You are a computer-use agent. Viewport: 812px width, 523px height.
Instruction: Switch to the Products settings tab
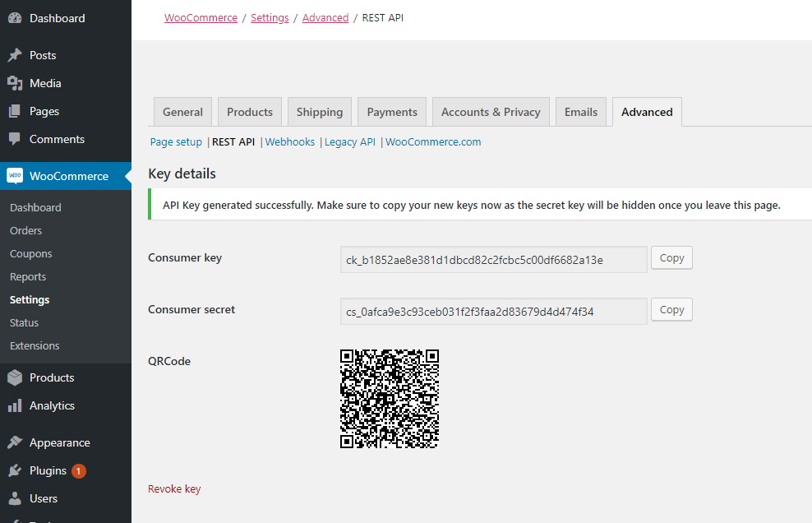point(250,112)
